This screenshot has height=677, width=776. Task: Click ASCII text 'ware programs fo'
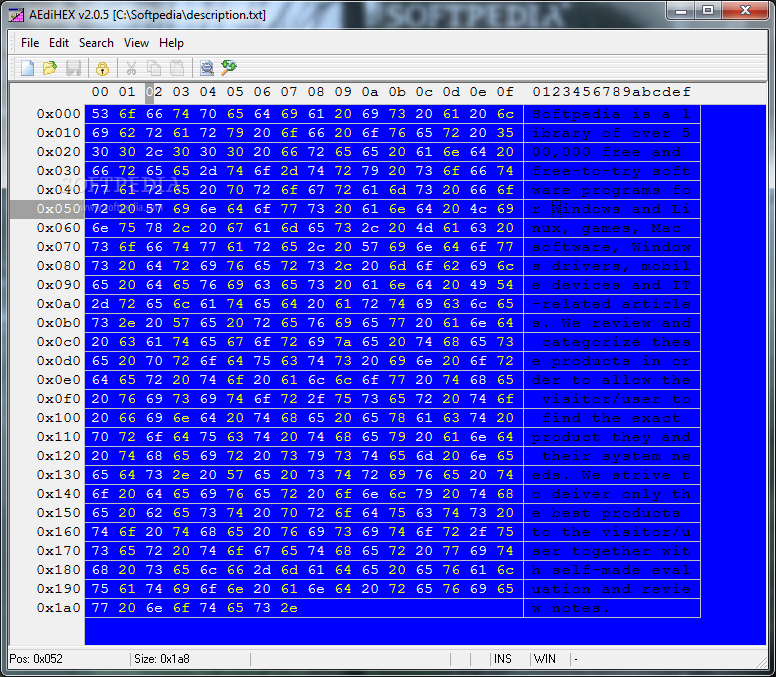611,190
